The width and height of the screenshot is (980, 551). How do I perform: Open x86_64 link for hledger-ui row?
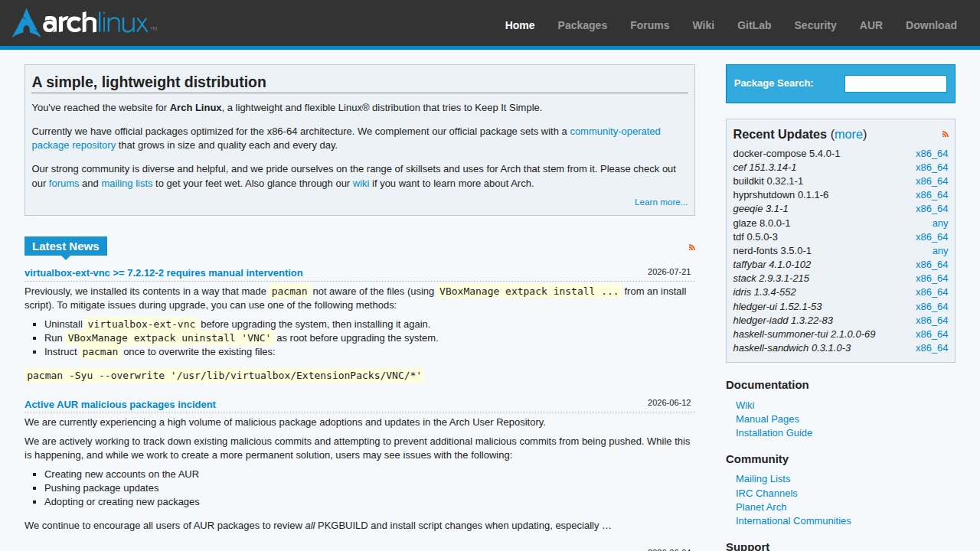pyautogui.click(x=932, y=307)
